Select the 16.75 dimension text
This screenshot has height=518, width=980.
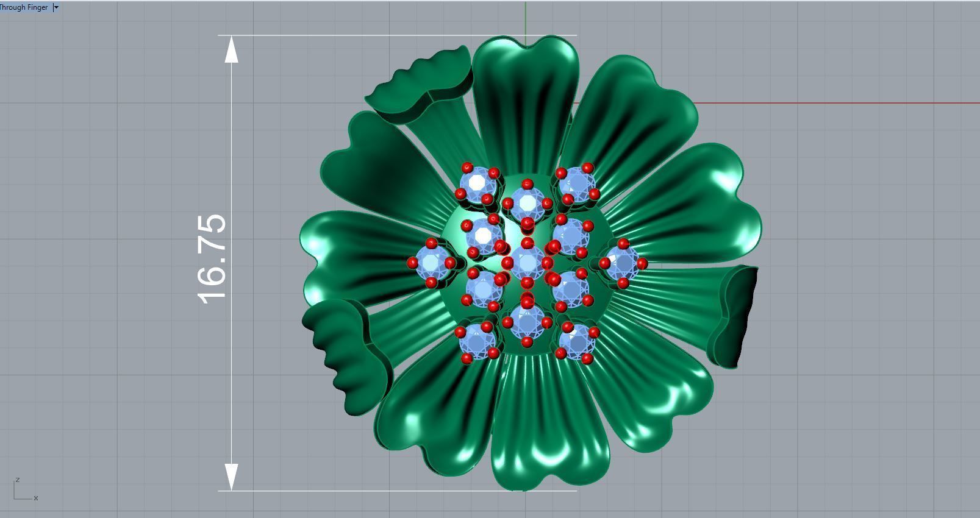tap(212, 258)
